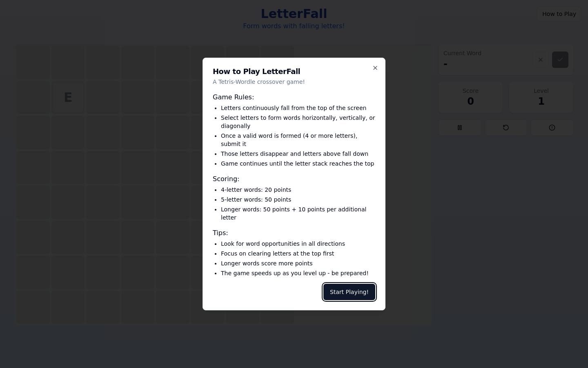Screen dimensions: 588x368
Task: Click the Level display card
Action: coord(541,97)
